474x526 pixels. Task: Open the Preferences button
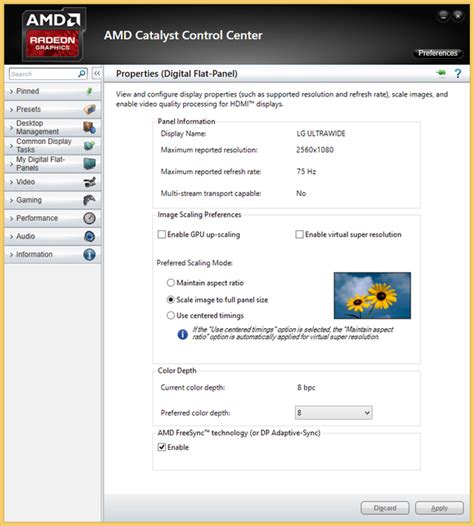[x=438, y=53]
